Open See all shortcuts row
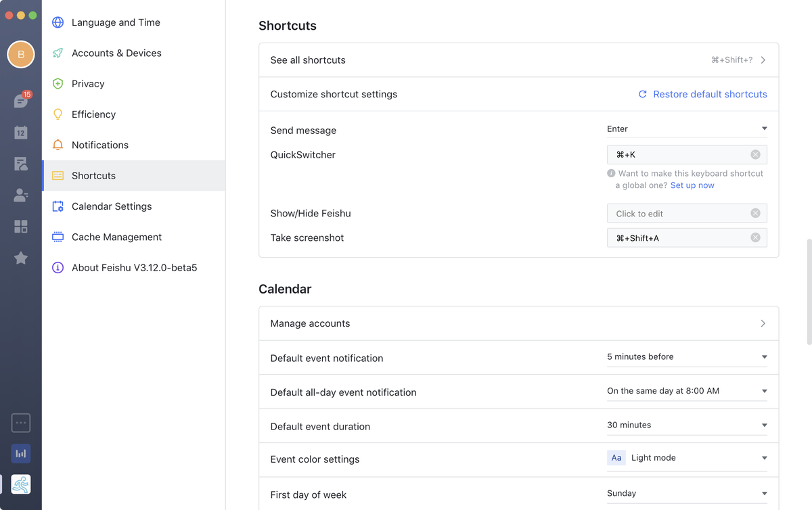Image resolution: width=812 pixels, height=510 pixels. (x=518, y=60)
